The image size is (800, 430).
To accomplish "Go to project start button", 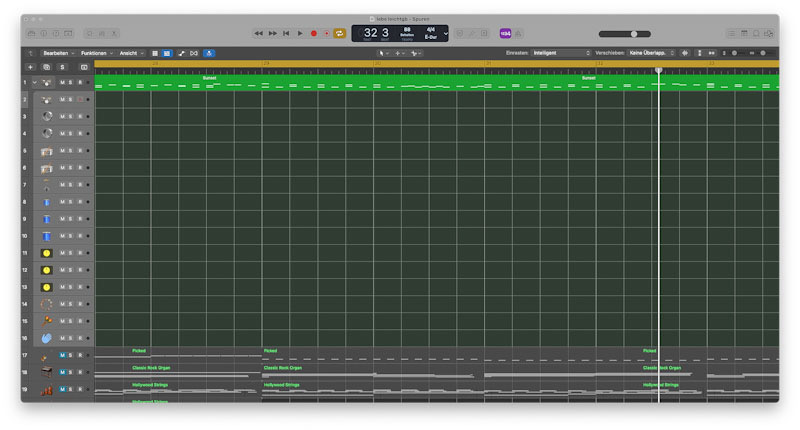I will [x=286, y=34].
